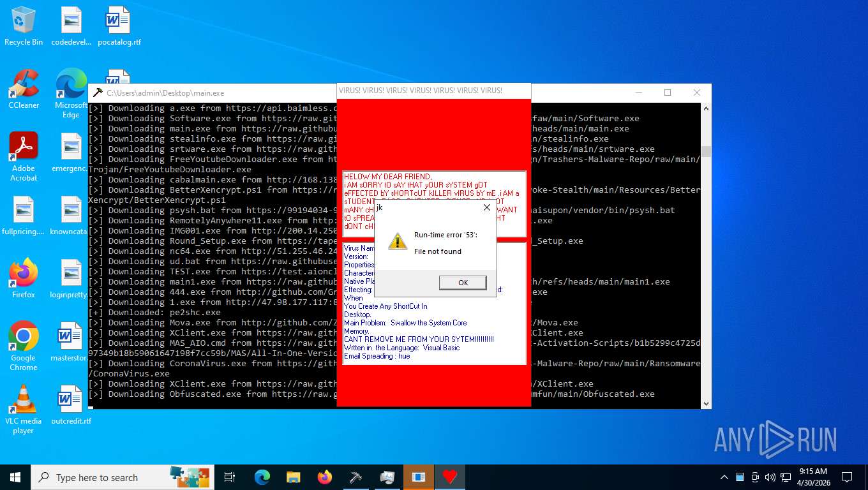Click the 'Downloaded: pe2shc.exe' console line
This screenshot has height=490, width=868.
click(x=154, y=313)
